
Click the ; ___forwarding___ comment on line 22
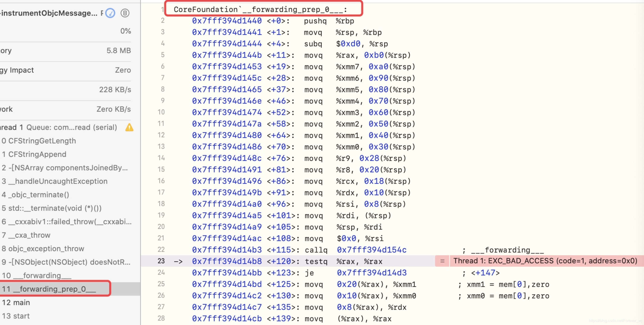pos(503,250)
